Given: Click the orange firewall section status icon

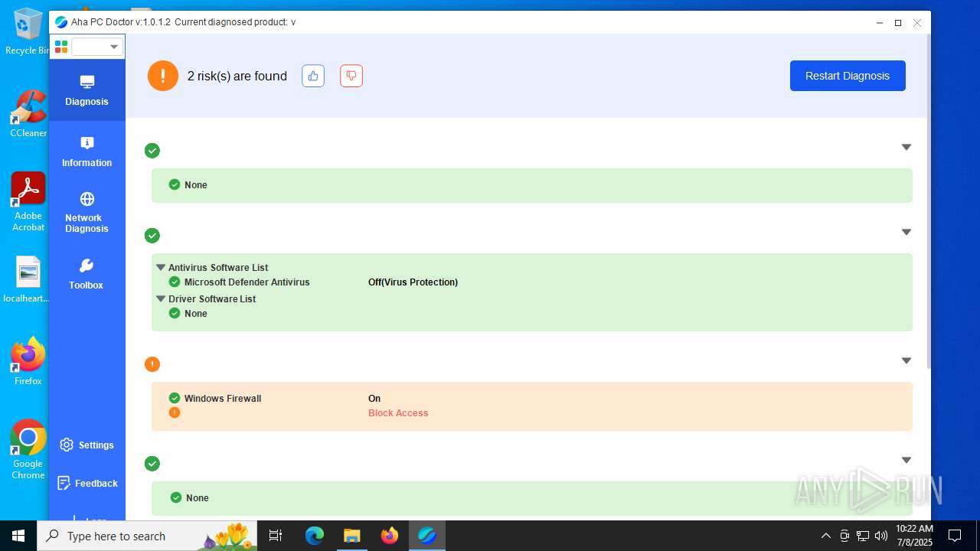Looking at the screenshot, I should [x=152, y=364].
